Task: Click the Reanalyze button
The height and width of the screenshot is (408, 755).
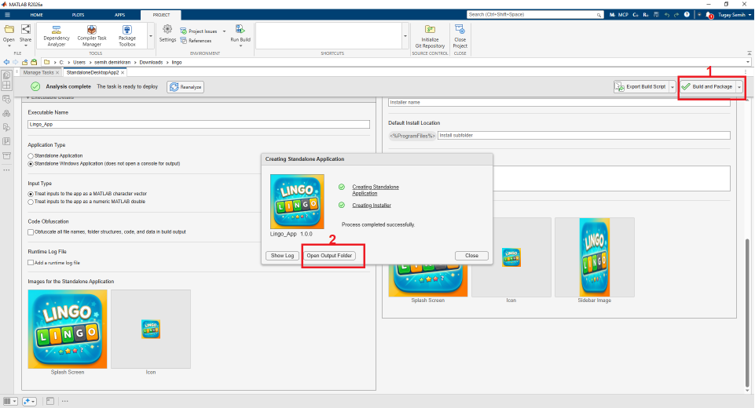Action: click(x=185, y=87)
